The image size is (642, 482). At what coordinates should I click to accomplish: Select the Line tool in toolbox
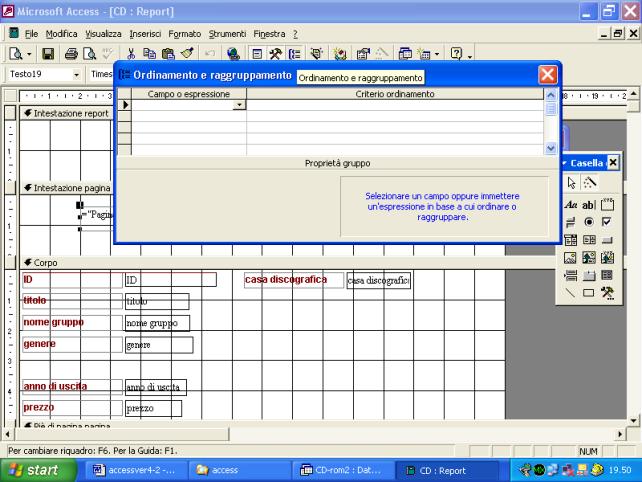[x=570, y=292]
